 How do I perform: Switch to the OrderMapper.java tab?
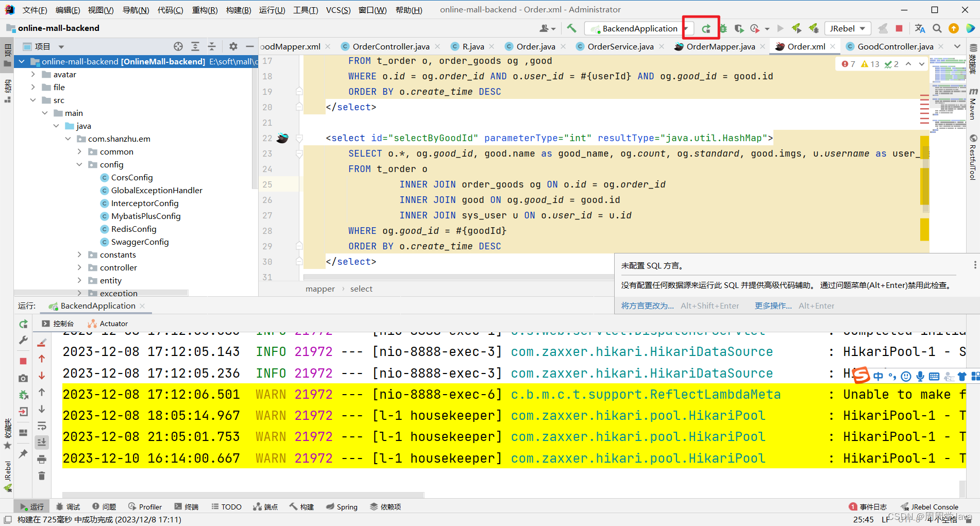pos(720,46)
